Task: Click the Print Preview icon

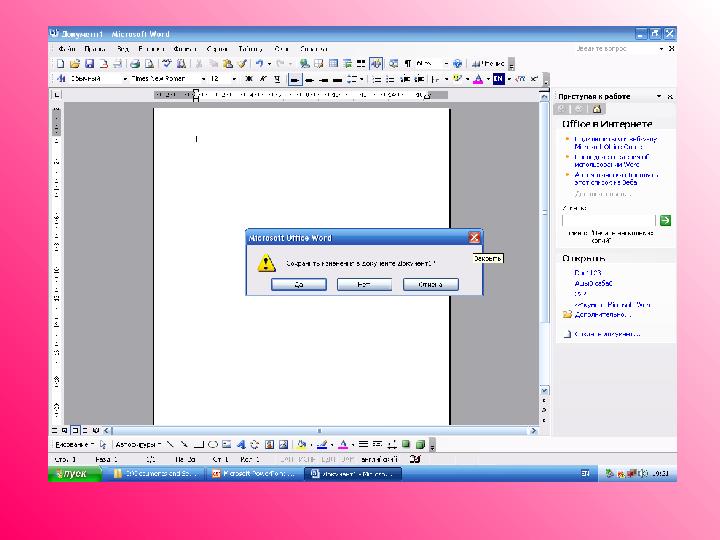Action: (x=149, y=63)
